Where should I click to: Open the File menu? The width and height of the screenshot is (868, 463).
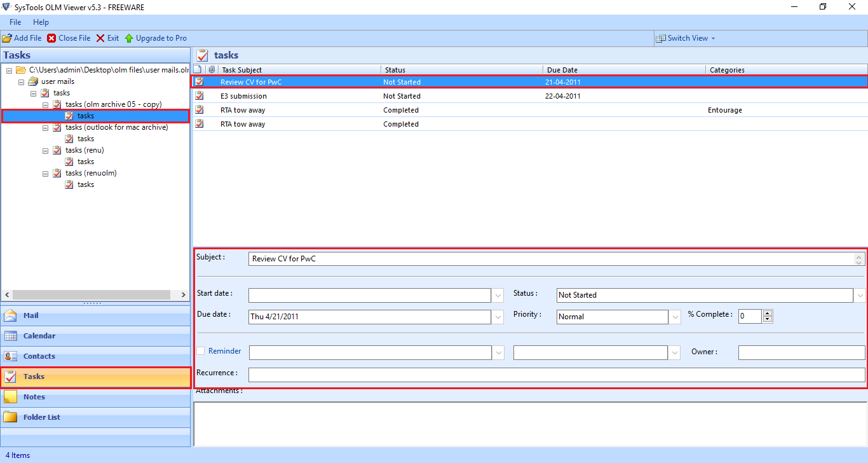[x=15, y=22]
